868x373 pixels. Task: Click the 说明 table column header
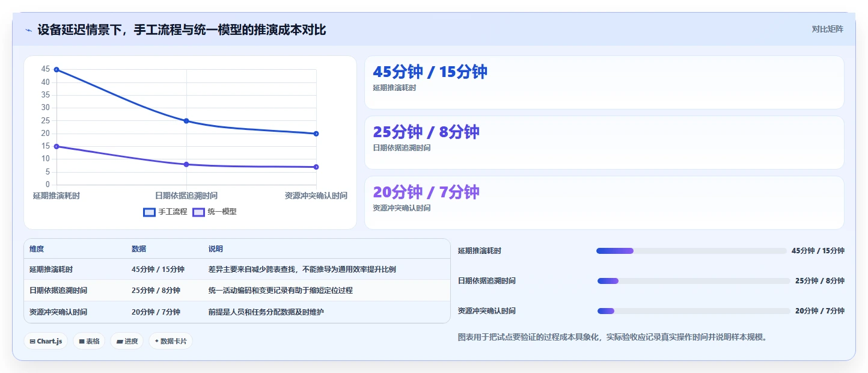216,249
